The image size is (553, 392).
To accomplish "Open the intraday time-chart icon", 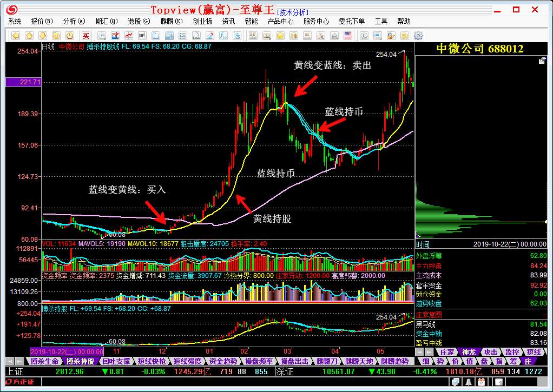I will (x=102, y=36).
